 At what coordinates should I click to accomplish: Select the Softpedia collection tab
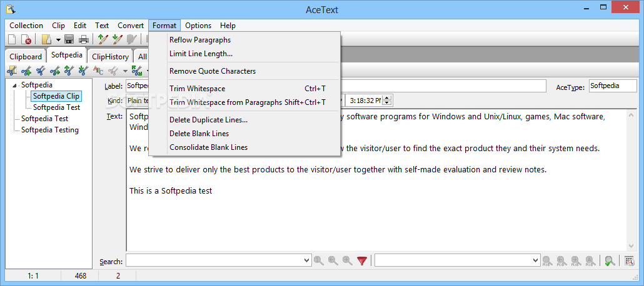point(66,55)
